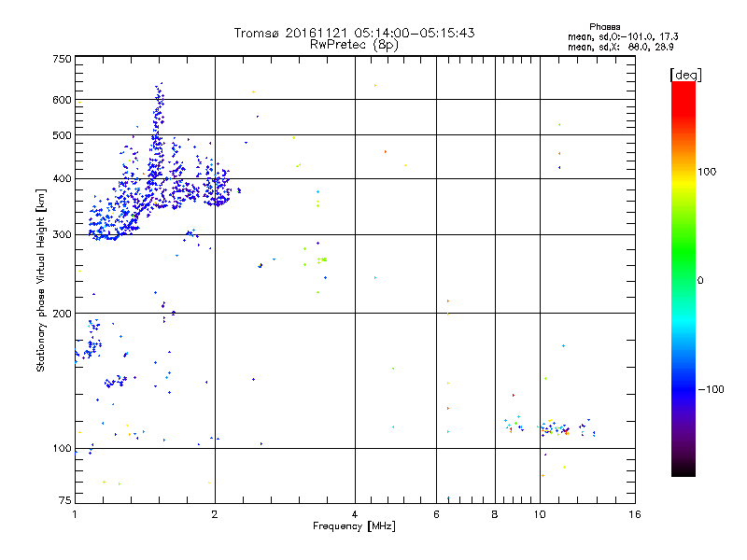Image resolution: width=747 pixels, height=560 pixels.
Task: Click the y-axis label "Stationary phase Virtual Height [km]"
Action: (x=40, y=280)
